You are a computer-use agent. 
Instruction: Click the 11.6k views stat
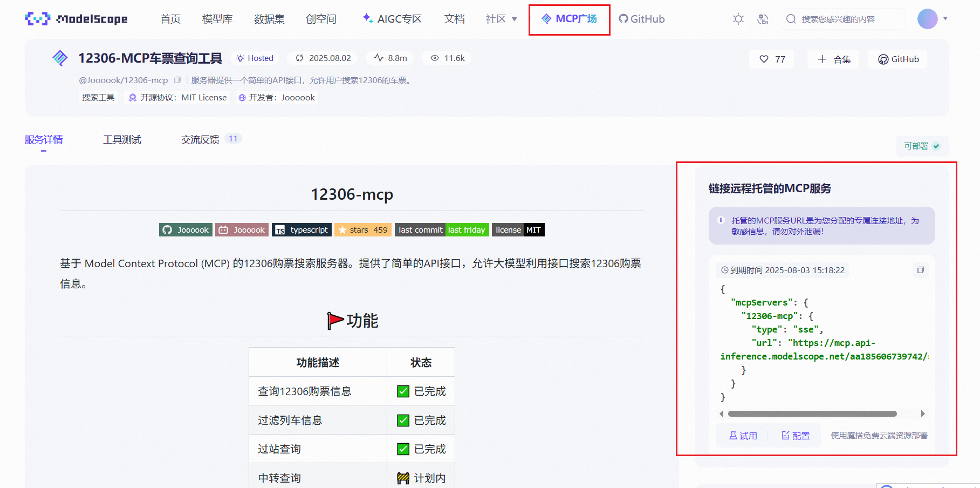click(447, 58)
